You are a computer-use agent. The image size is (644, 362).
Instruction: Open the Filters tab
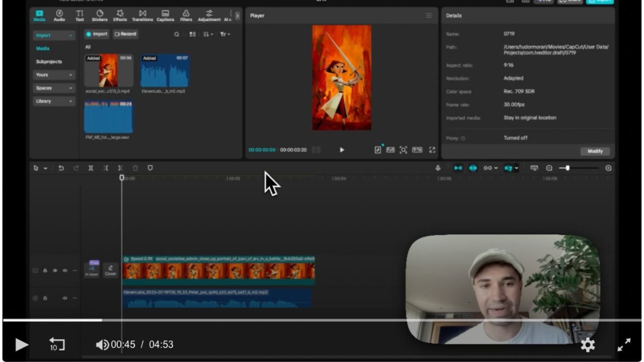pyautogui.click(x=186, y=16)
